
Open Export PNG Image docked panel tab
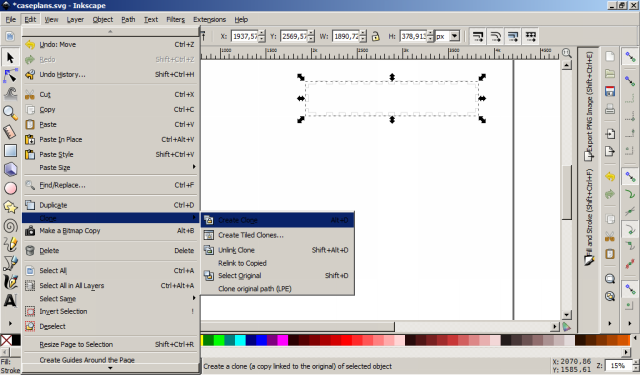[x=589, y=107]
